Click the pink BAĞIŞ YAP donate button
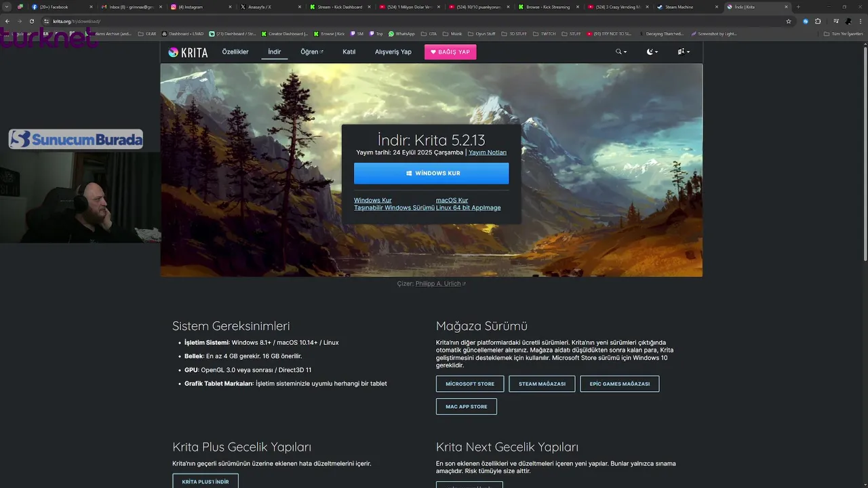The width and height of the screenshot is (868, 488). pyautogui.click(x=450, y=52)
